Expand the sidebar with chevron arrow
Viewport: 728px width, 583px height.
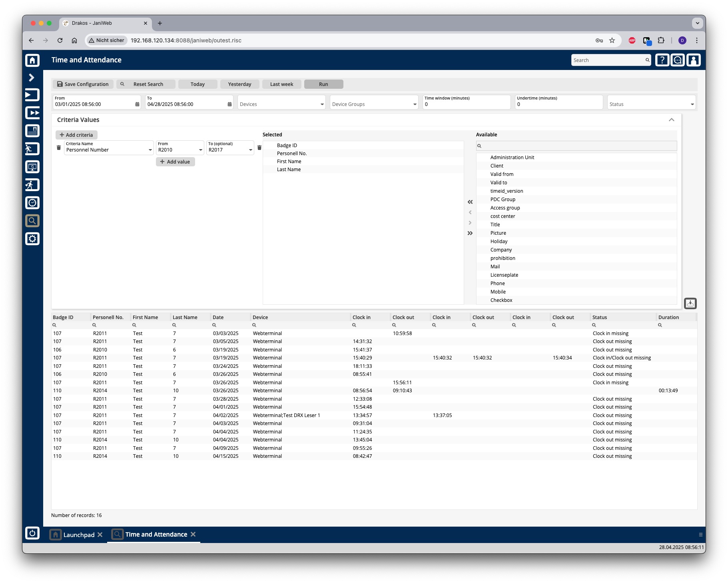[32, 78]
